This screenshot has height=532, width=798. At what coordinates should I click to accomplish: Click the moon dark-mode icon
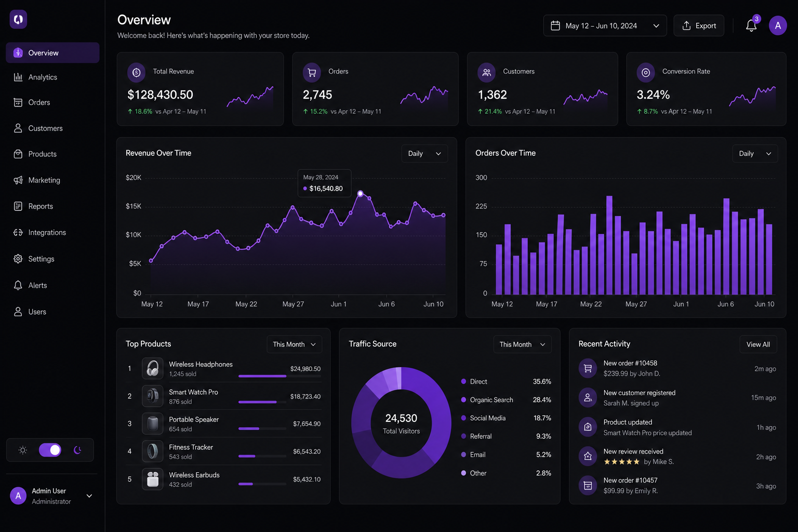pos(77,450)
